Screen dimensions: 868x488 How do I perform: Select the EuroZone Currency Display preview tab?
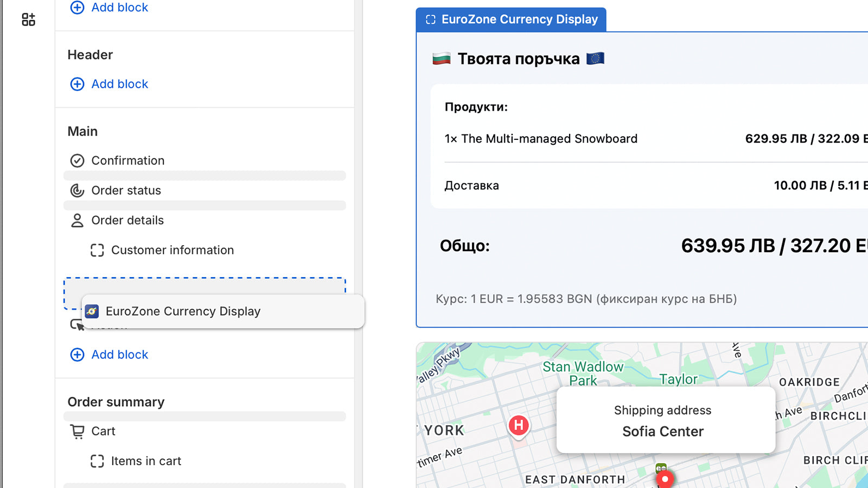pos(511,20)
